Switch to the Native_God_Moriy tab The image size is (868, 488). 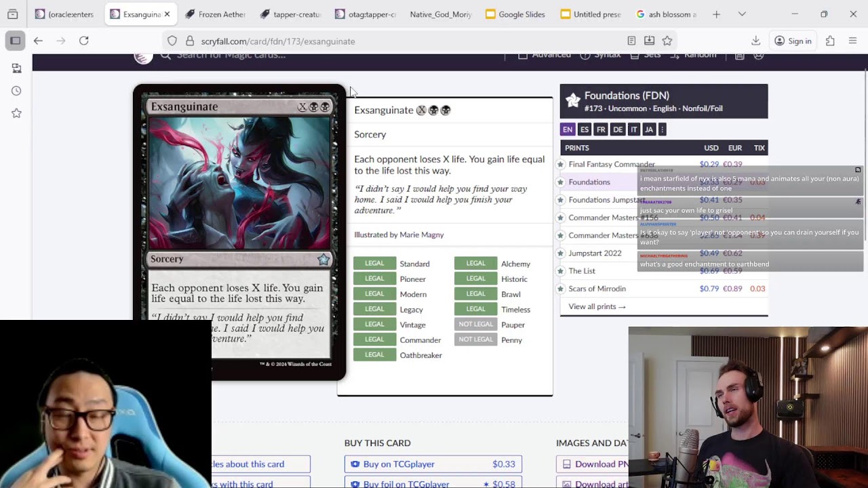click(441, 14)
